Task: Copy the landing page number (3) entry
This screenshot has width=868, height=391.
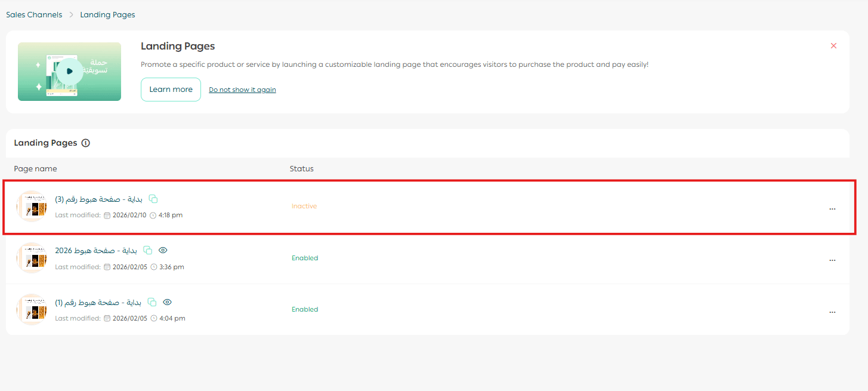Action: (153, 199)
